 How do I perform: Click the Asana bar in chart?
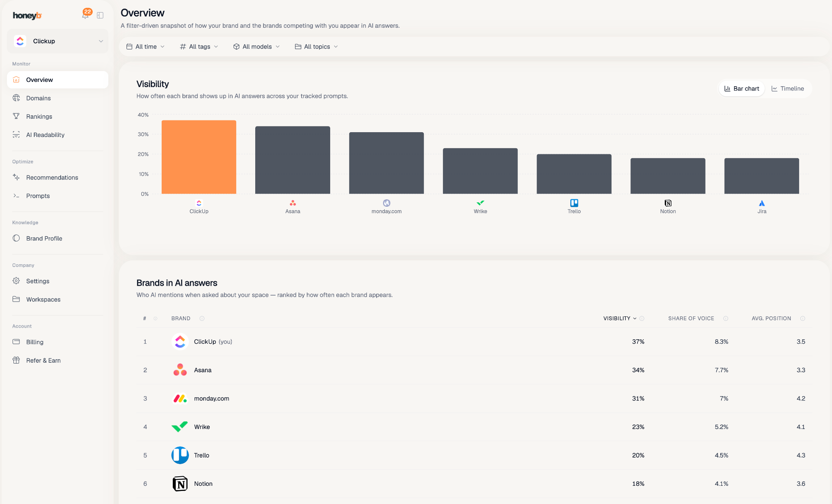pos(292,160)
